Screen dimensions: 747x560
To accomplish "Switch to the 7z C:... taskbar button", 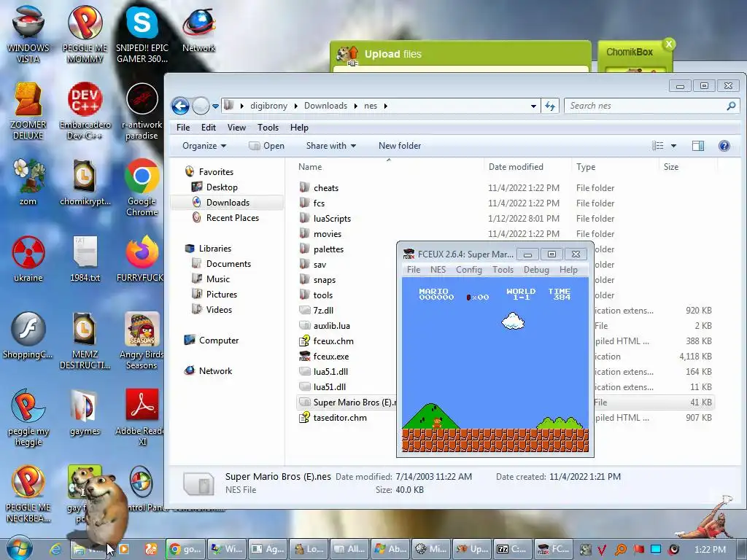I will (512, 549).
